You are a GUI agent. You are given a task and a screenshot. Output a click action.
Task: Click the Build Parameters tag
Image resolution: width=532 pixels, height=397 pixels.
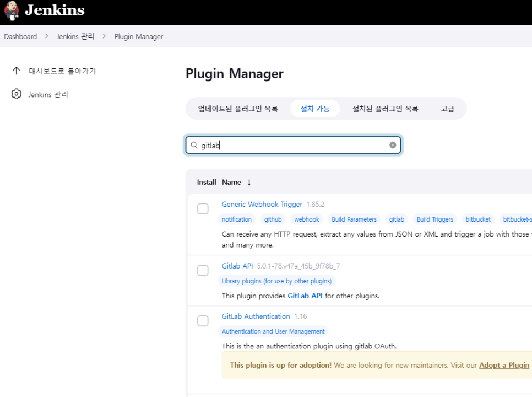pyautogui.click(x=354, y=219)
